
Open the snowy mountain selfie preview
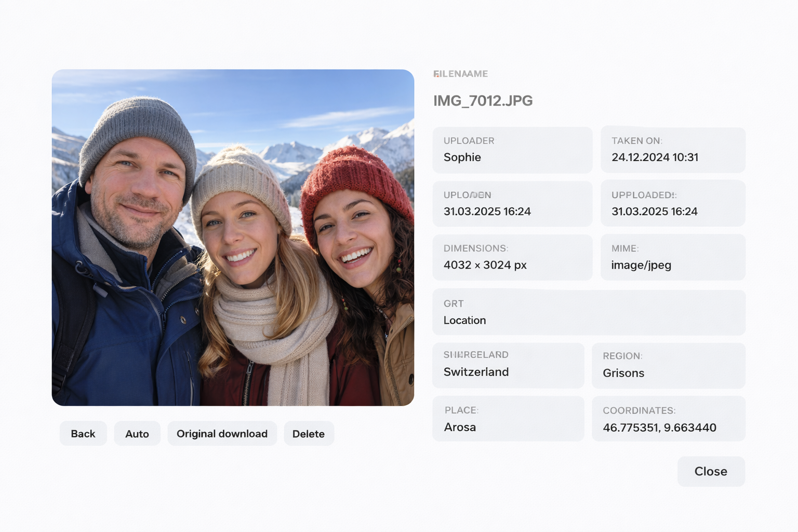click(233, 237)
